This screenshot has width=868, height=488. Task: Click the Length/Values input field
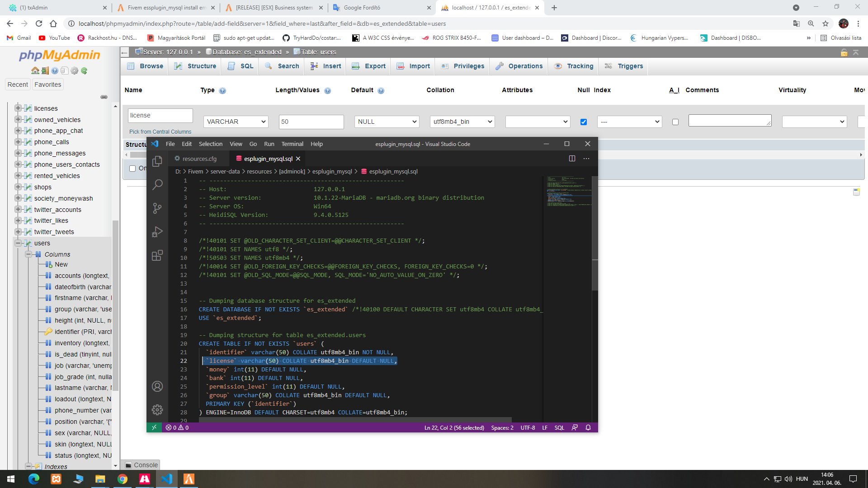pyautogui.click(x=311, y=122)
